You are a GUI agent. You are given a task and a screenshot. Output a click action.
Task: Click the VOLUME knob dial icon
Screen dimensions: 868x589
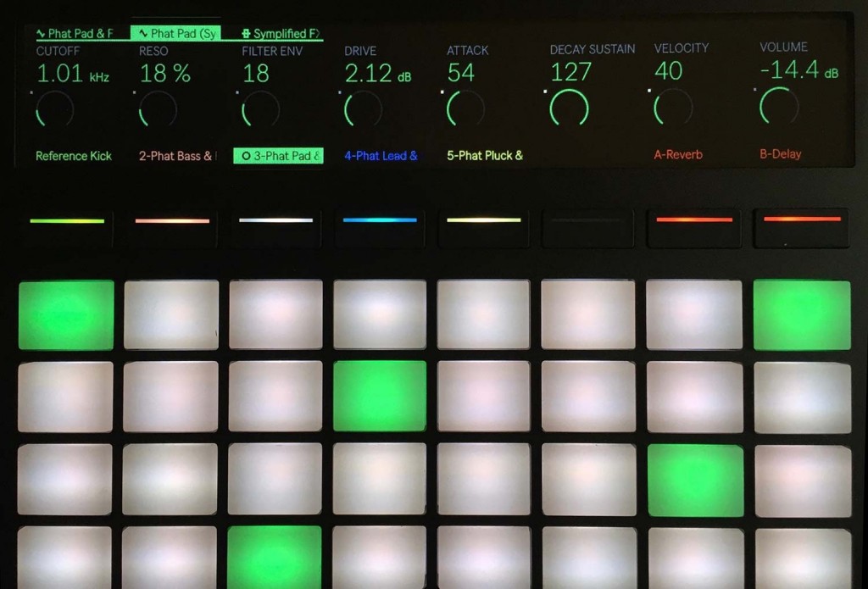pyautogui.click(x=778, y=106)
